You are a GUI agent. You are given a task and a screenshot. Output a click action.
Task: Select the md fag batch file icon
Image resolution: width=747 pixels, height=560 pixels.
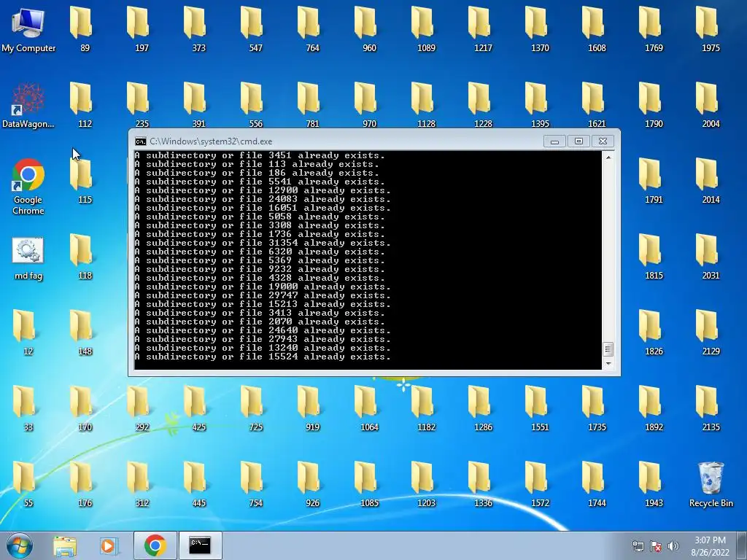(x=28, y=258)
